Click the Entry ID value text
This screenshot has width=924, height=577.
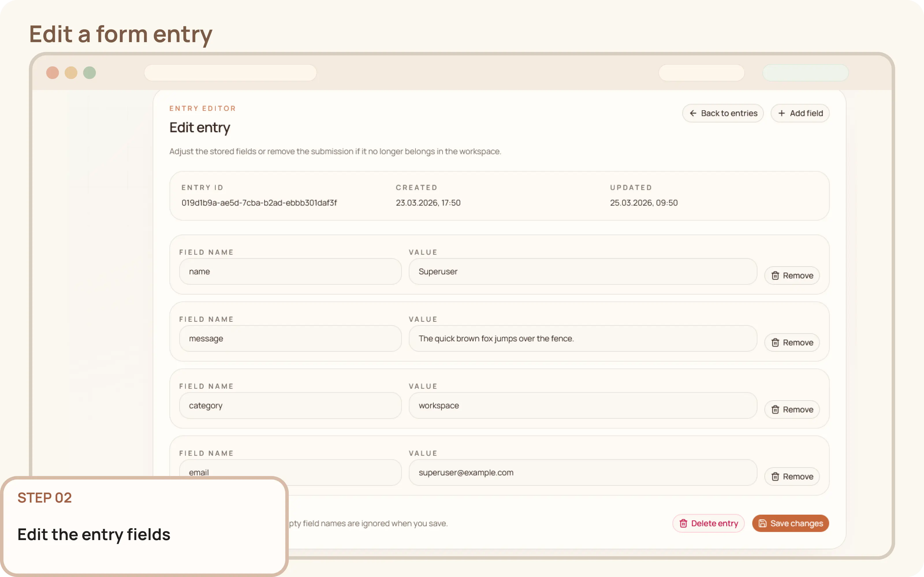(259, 203)
